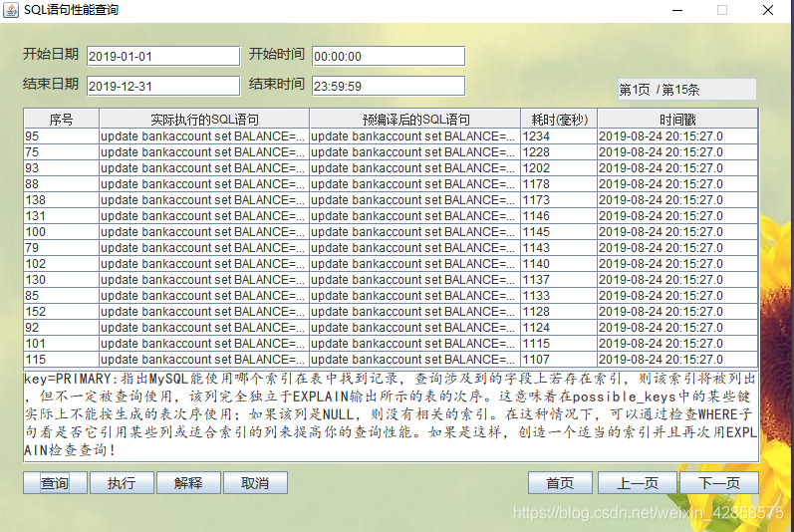Click the 耗时 cell 1115

tap(559, 343)
